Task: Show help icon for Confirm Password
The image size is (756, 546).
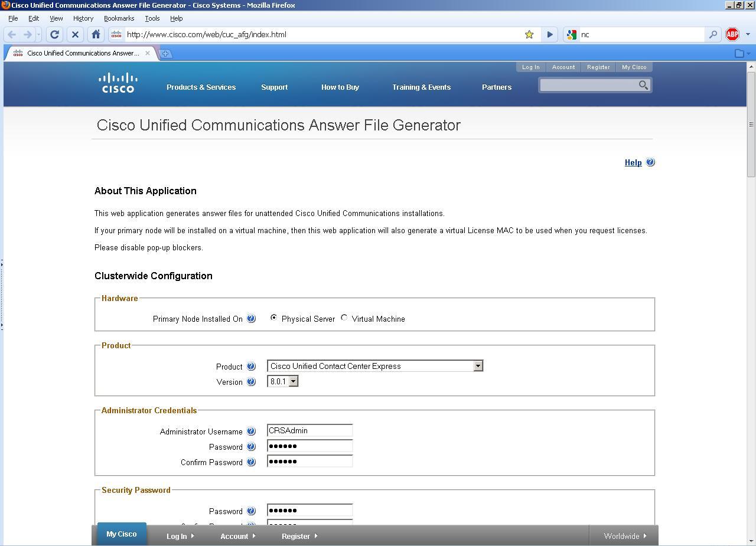Action: pos(251,462)
